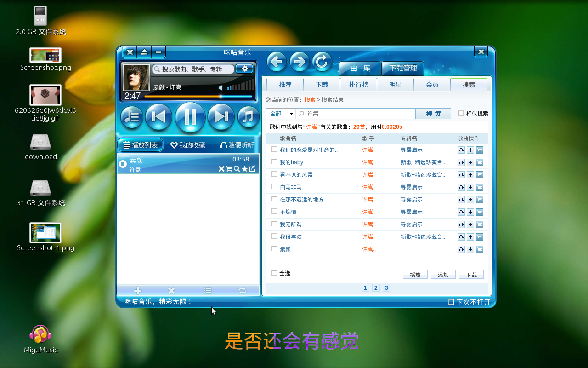Click the 添加 button below the results
The width and height of the screenshot is (588, 368).
pyautogui.click(x=443, y=275)
